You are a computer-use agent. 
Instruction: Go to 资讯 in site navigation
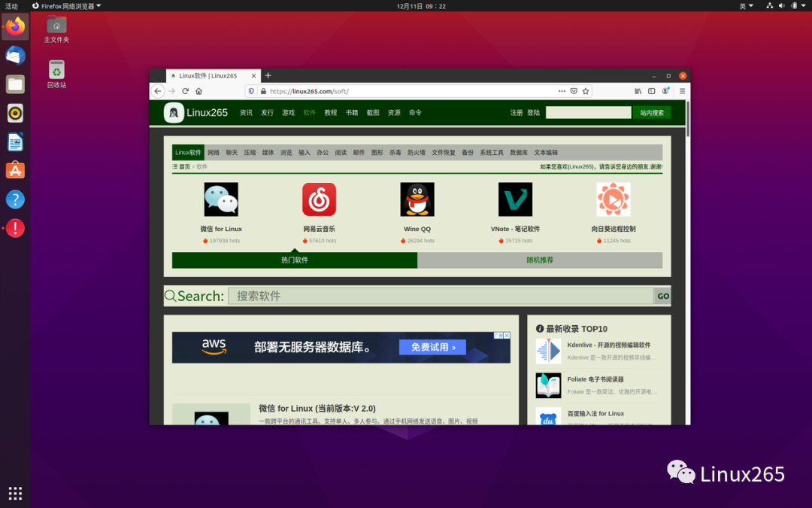pos(246,112)
